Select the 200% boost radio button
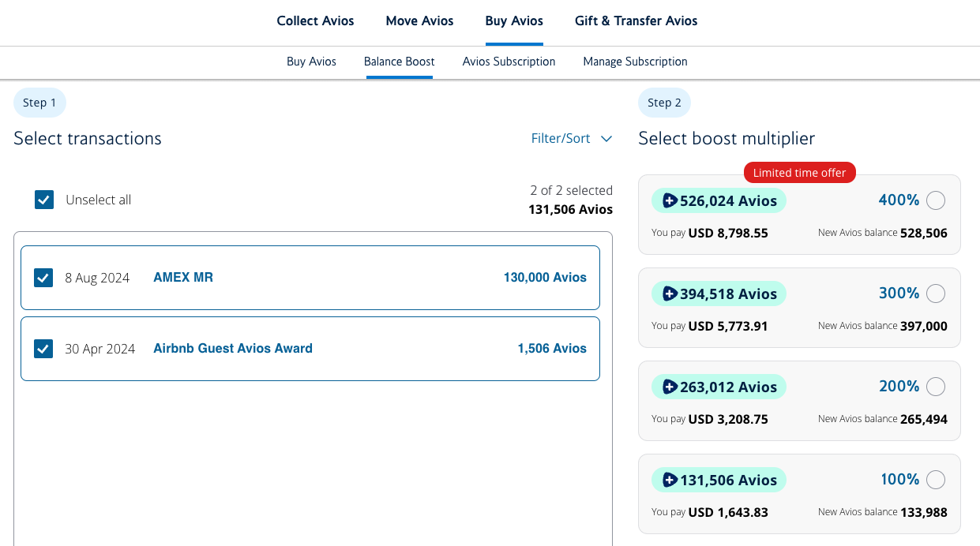Image resolution: width=980 pixels, height=546 pixels. point(936,387)
